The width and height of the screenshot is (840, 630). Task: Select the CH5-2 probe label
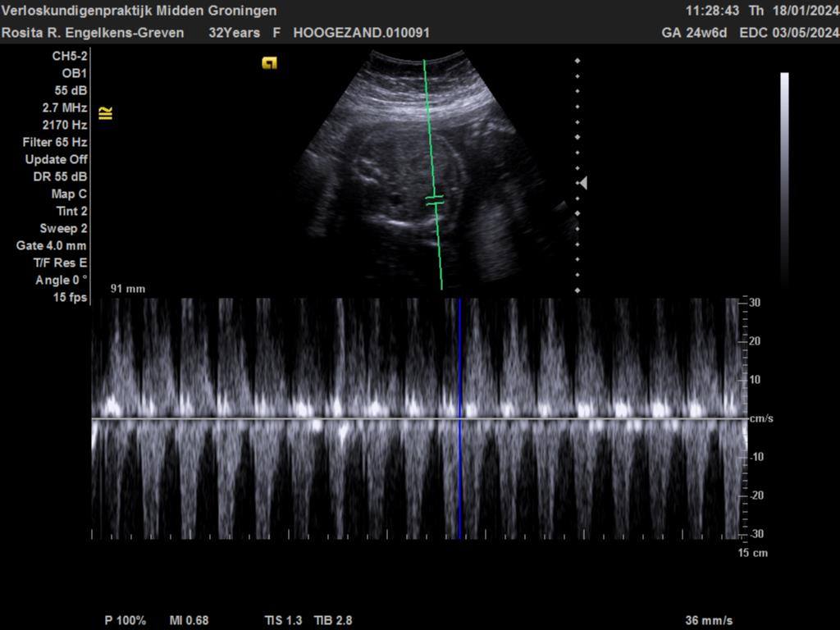pos(70,56)
